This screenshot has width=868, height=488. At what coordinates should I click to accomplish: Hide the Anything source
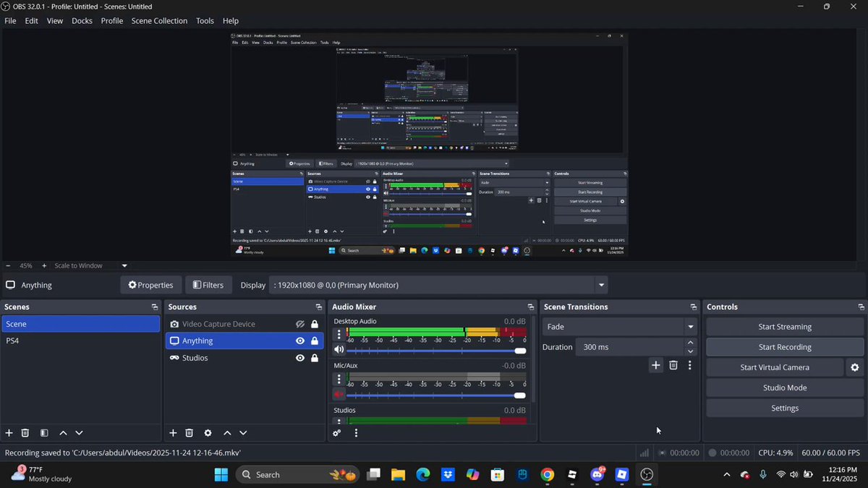pyautogui.click(x=300, y=341)
